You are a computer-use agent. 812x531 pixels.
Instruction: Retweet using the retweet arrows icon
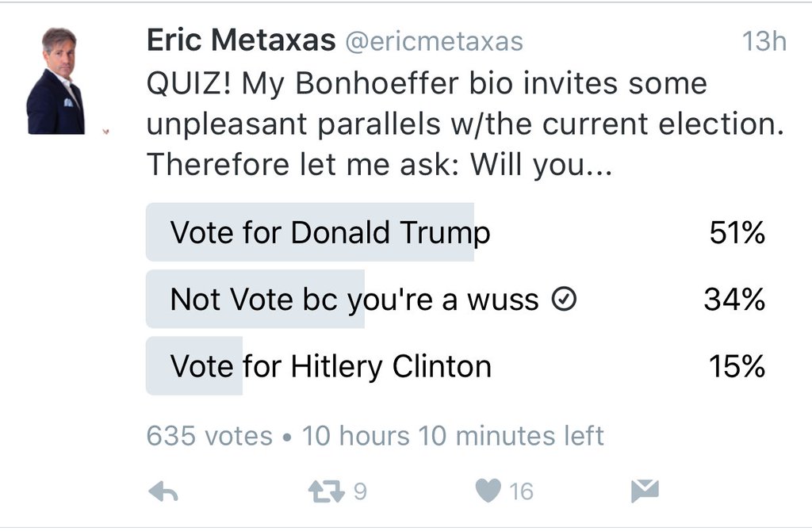click(x=326, y=491)
